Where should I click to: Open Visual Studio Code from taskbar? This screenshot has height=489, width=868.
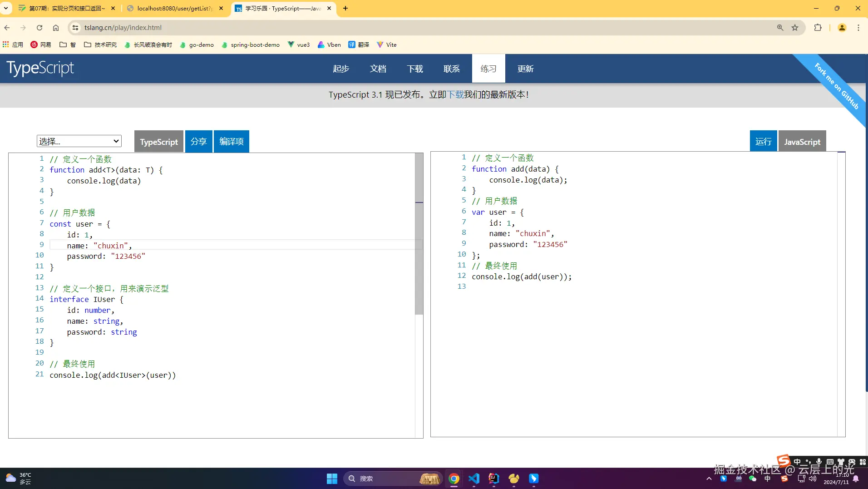tap(474, 479)
